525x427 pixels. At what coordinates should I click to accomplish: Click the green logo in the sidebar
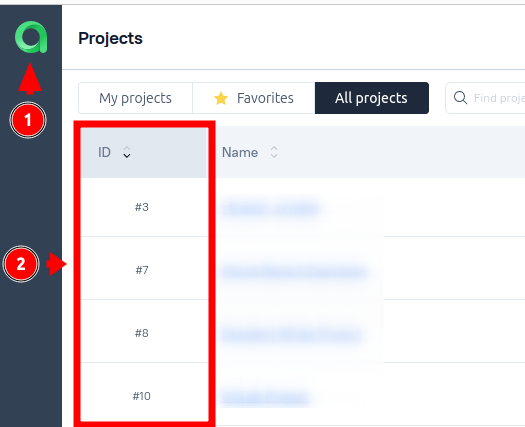point(31,37)
